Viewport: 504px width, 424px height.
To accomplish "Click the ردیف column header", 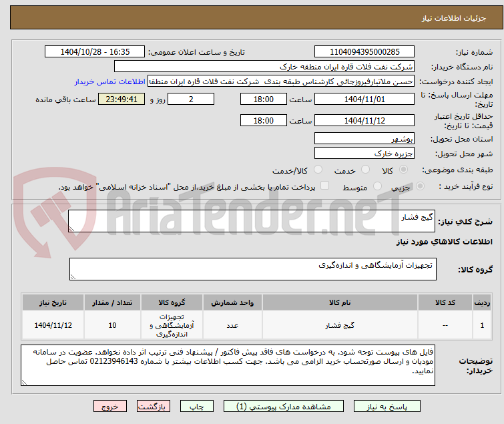I will 482,302.
